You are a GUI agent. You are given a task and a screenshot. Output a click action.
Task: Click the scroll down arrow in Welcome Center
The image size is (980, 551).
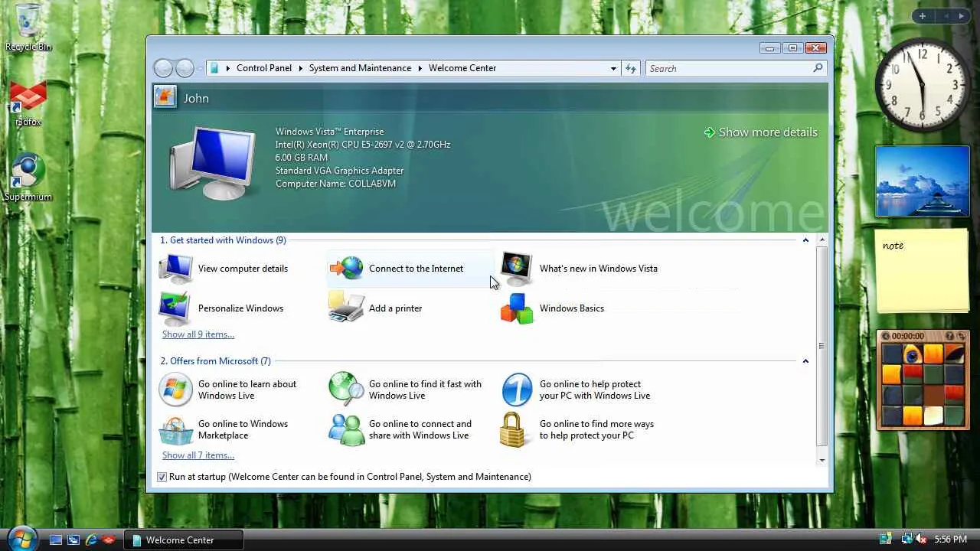pos(822,460)
